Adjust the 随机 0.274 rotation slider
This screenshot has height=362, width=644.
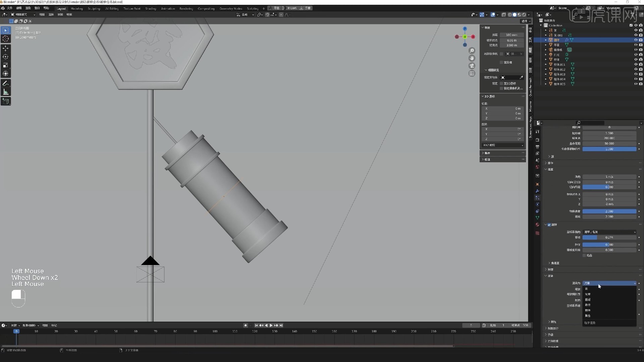[x=609, y=238]
